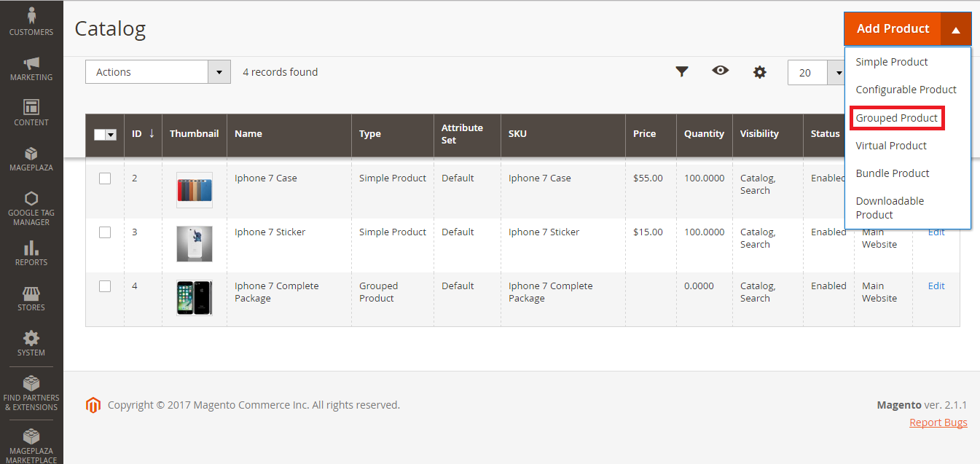
Task: Choose Grouped Product from menu
Action: click(x=897, y=117)
